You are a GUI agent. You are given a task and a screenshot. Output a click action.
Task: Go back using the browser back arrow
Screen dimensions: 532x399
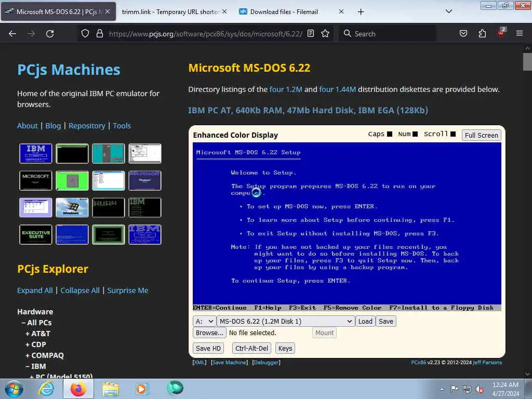pos(12,34)
